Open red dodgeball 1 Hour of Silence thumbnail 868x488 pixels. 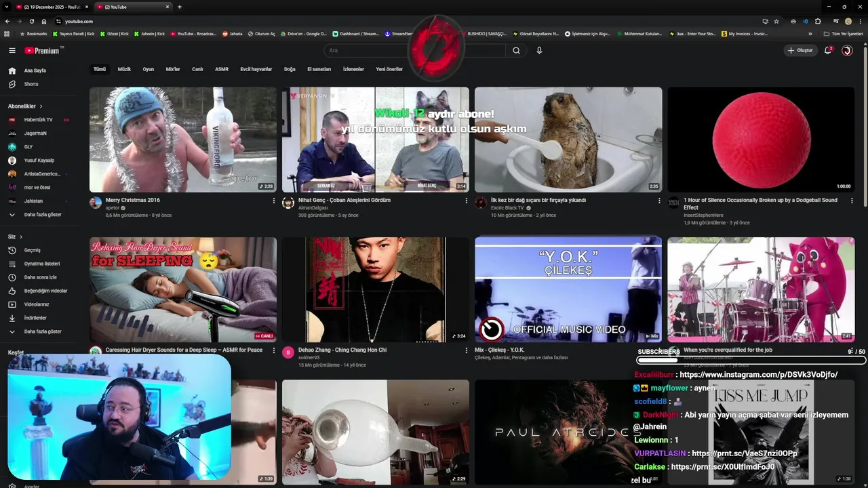pos(761,140)
